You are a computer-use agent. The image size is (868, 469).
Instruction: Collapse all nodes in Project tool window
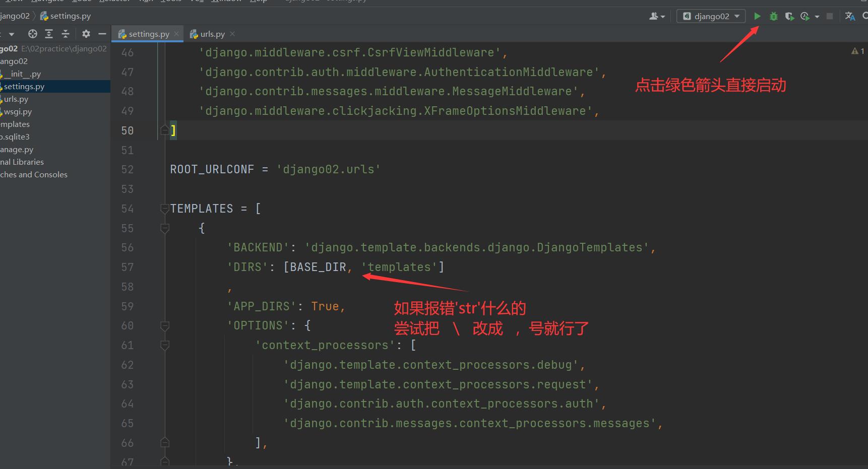coord(65,34)
